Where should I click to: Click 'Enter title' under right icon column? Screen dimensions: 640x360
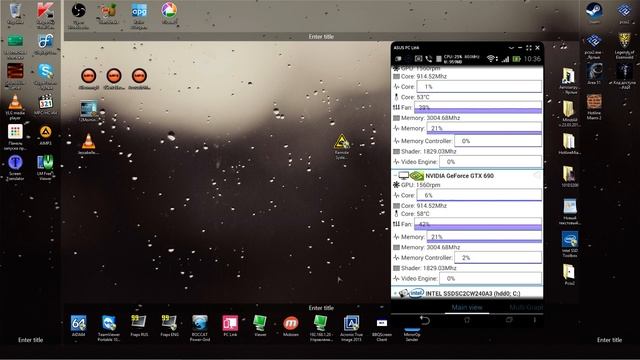coord(609,340)
